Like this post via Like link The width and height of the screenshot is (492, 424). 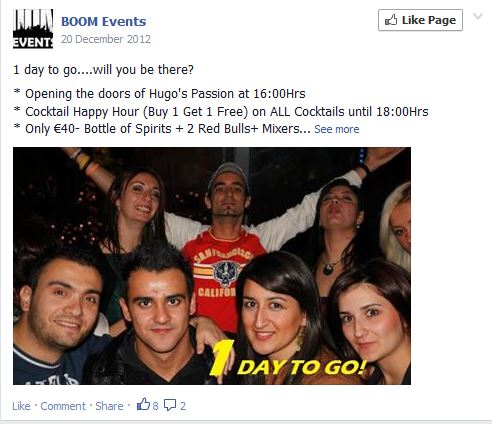pyautogui.click(x=21, y=406)
